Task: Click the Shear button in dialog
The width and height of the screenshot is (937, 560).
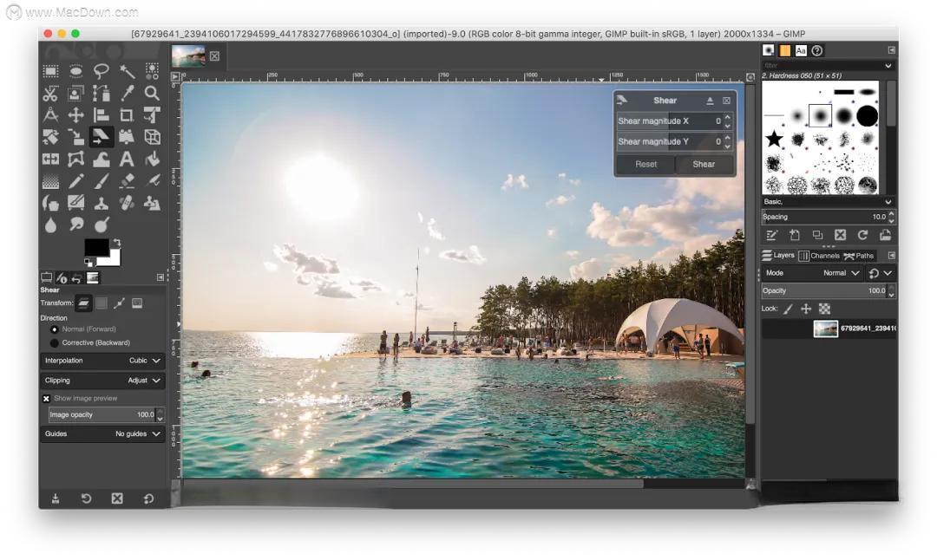Action: tap(704, 164)
